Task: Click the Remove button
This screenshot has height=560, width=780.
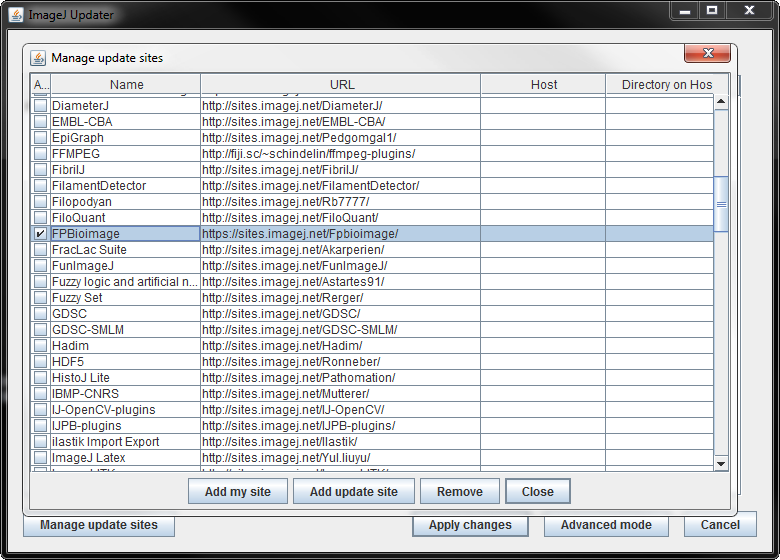Action: click(x=460, y=491)
